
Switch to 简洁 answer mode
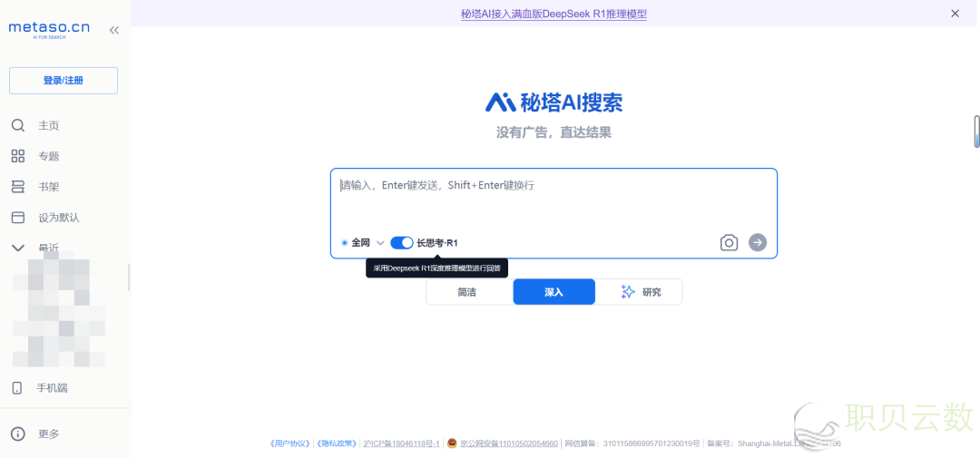point(467,292)
